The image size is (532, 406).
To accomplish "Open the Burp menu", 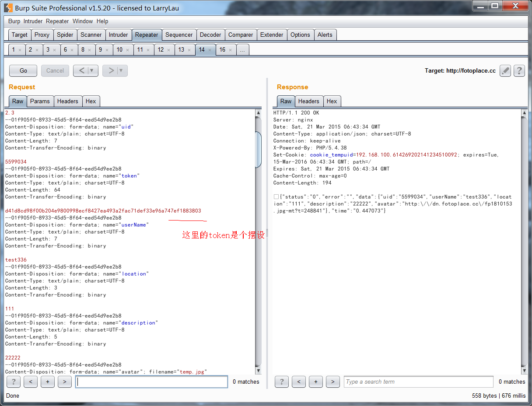I will click(14, 21).
